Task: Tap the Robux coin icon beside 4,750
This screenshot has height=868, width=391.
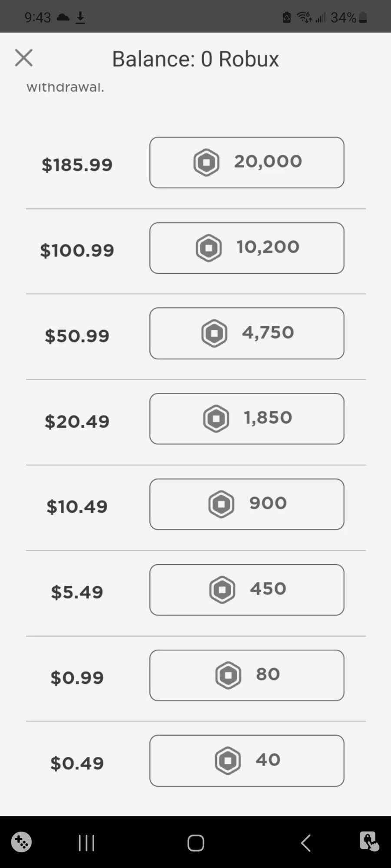Action: pos(214,333)
